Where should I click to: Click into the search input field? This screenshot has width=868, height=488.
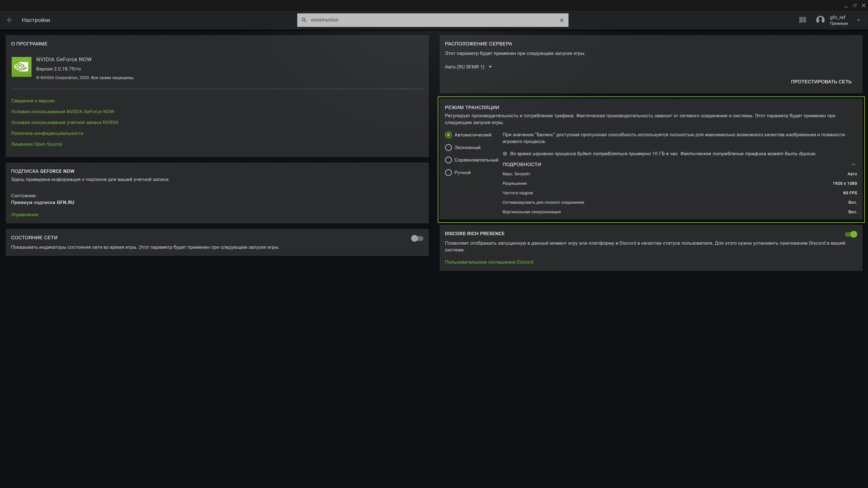(433, 20)
